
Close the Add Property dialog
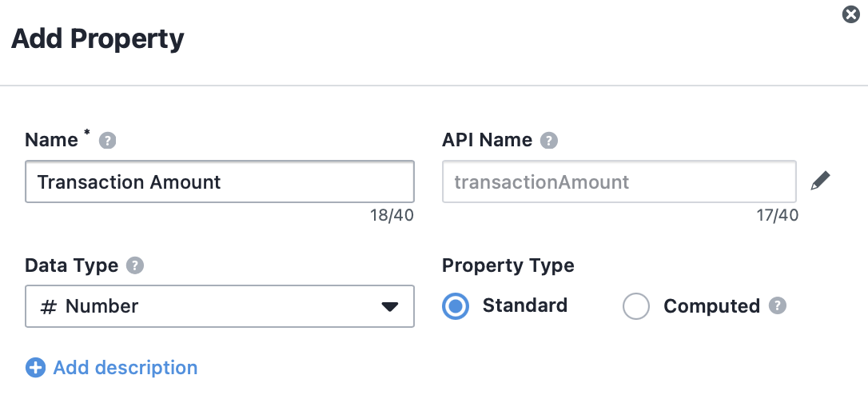851,14
